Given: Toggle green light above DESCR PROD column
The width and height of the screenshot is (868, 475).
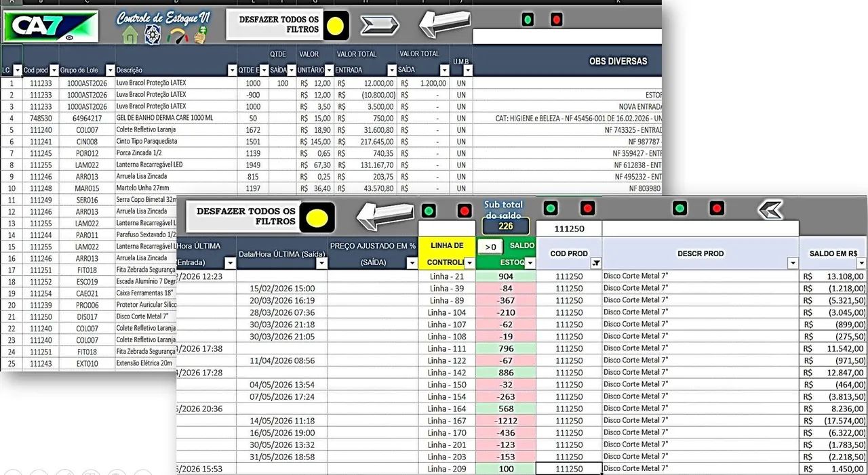Looking at the screenshot, I should pyautogui.click(x=679, y=208).
